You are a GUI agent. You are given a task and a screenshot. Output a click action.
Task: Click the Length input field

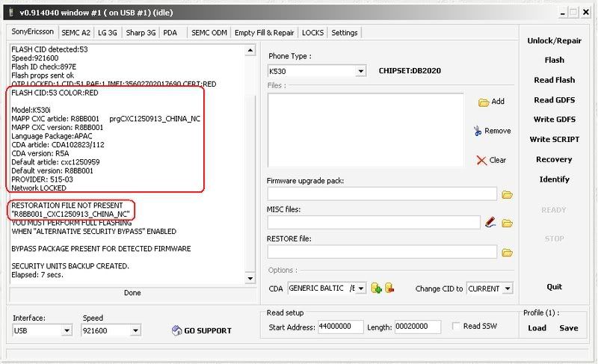418,327
